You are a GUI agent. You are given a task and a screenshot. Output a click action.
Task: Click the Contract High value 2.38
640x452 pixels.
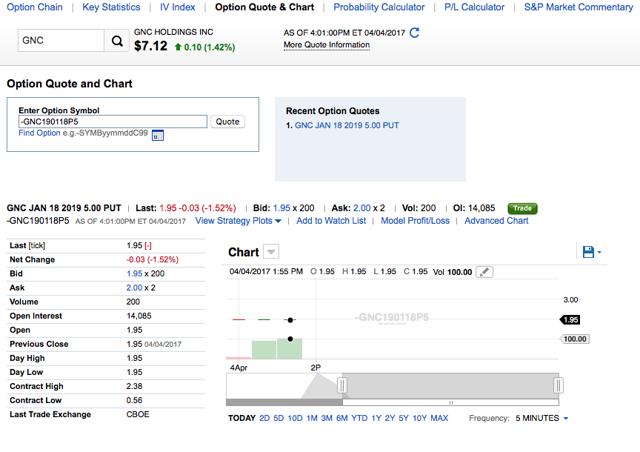pyautogui.click(x=134, y=386)
